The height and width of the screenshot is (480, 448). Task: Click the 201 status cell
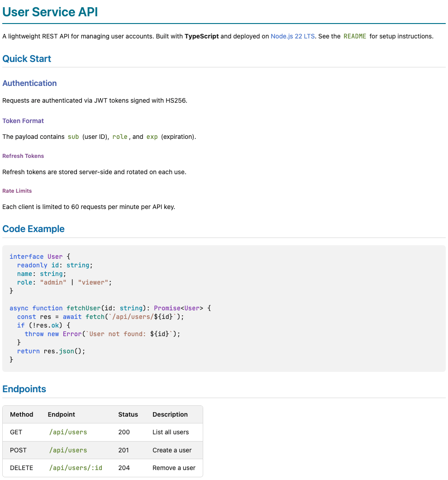(x=124, y=450)
